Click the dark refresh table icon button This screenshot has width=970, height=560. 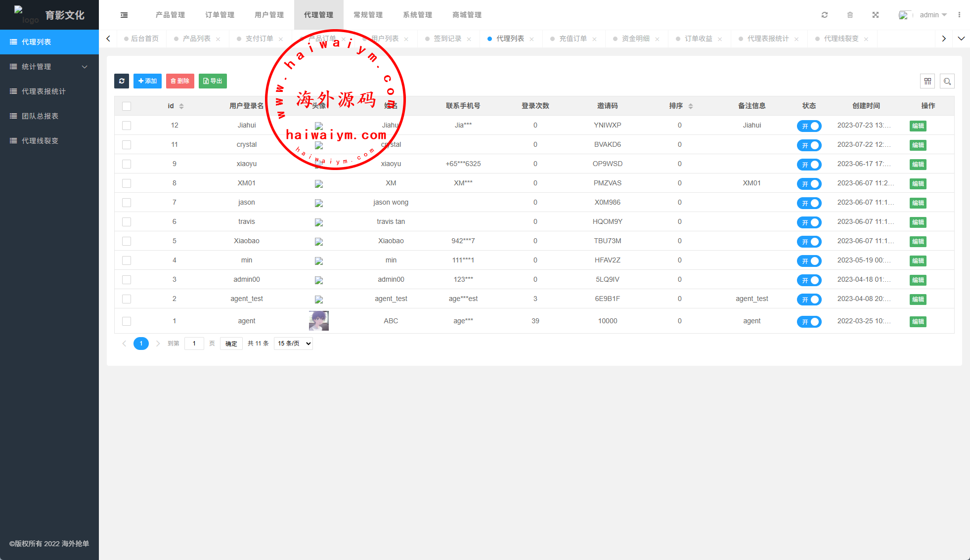[x=122, y=81]
